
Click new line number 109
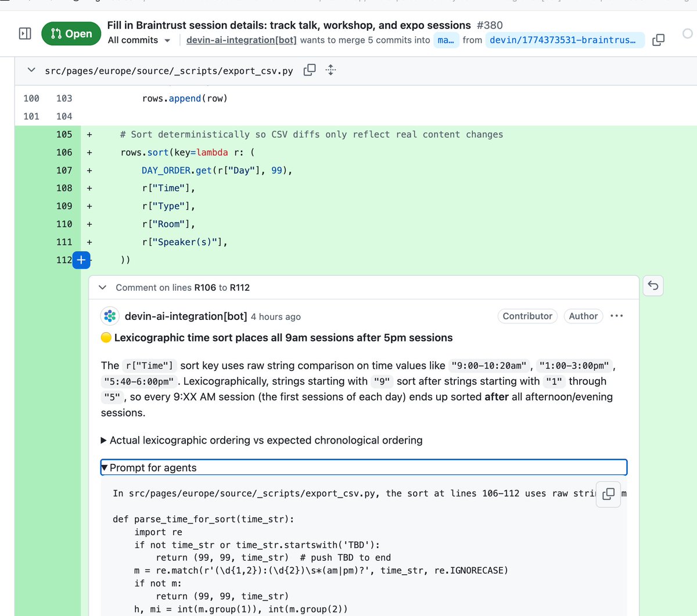click(64, 206)
